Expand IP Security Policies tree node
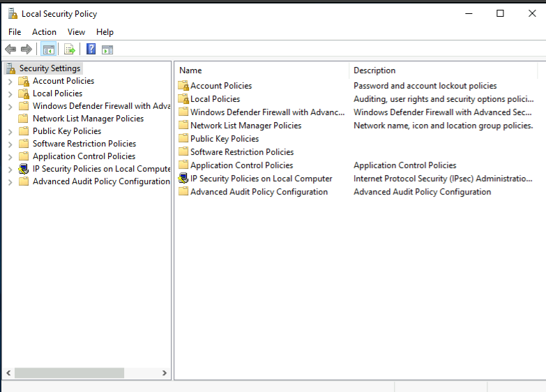This screenshot has width=546, height=392. [10, 169]
